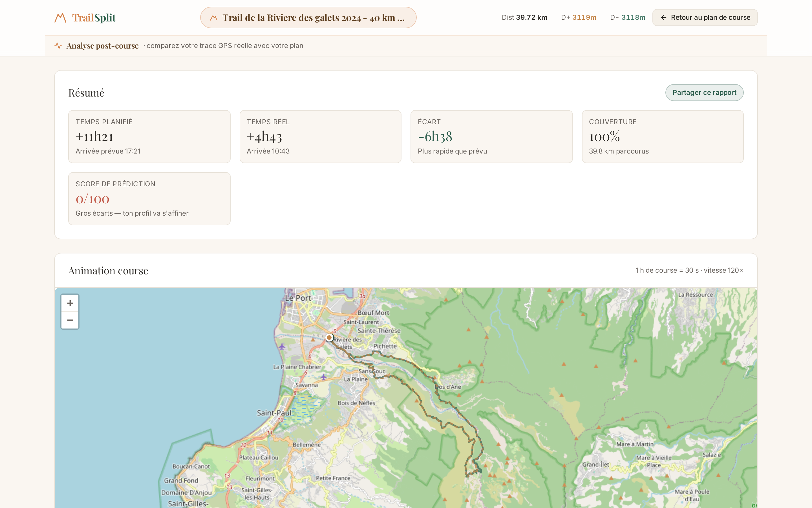812x508 pixels.
Task: Click the Écart -6h38 value
Action: tap(435, 136)
